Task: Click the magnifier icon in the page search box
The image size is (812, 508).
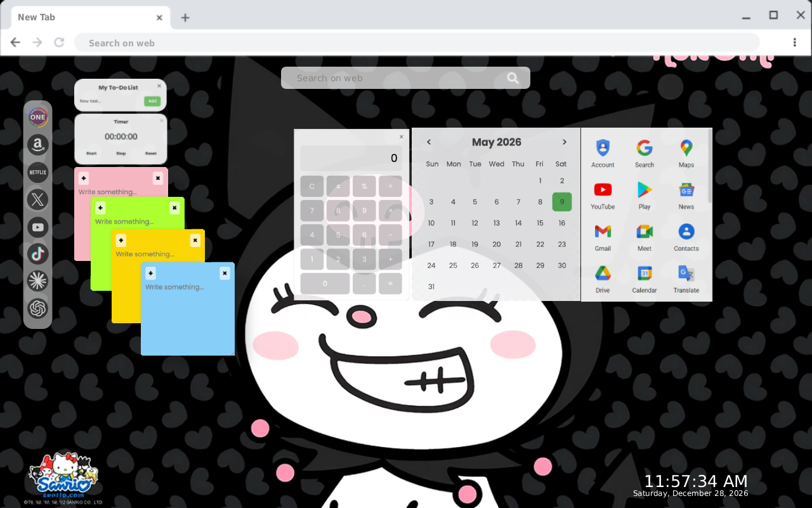Action: (513, 78)
